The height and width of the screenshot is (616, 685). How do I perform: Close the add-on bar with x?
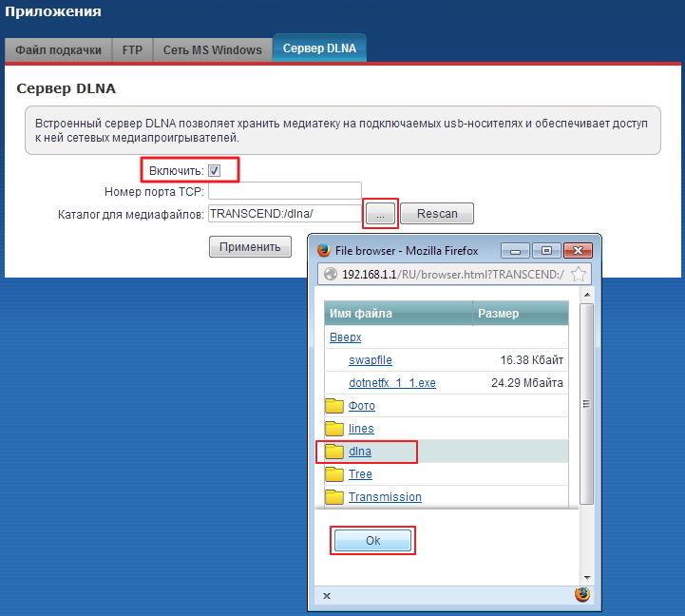click(x=327, y=596)
